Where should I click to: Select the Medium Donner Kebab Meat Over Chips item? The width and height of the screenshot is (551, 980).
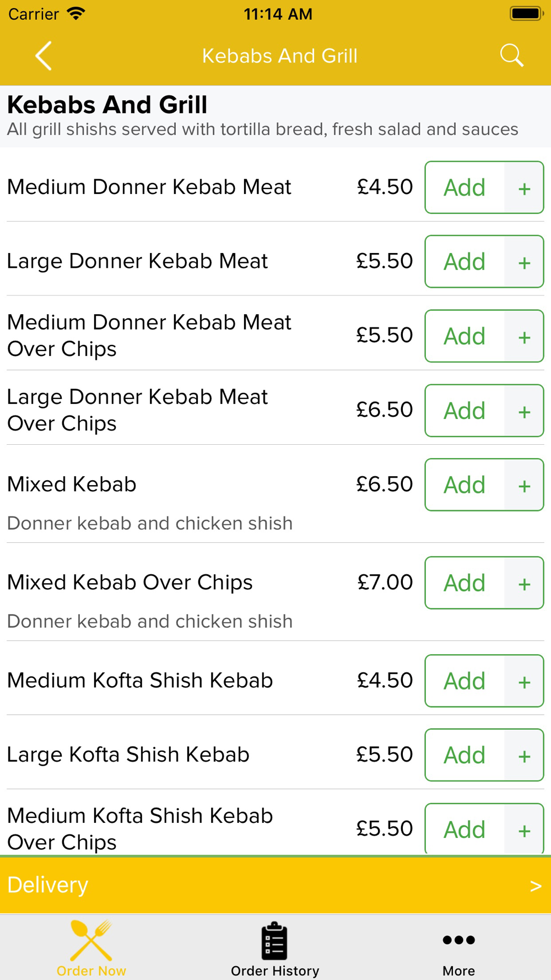coord(149,335)
